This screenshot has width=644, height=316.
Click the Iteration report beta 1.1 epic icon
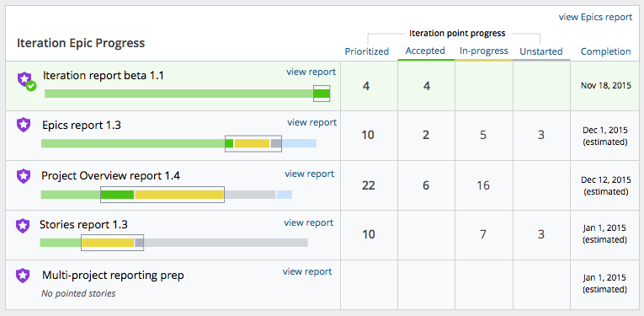coord(25,78)
